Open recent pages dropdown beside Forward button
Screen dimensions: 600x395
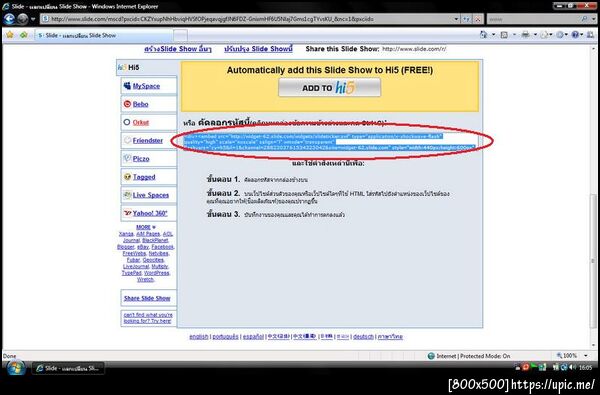click(33, 19)
